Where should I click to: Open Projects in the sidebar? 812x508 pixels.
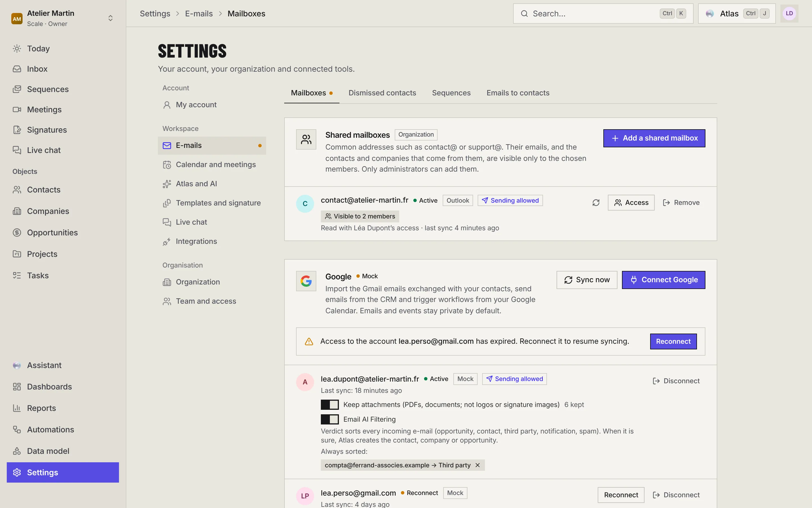coord(63,254)
